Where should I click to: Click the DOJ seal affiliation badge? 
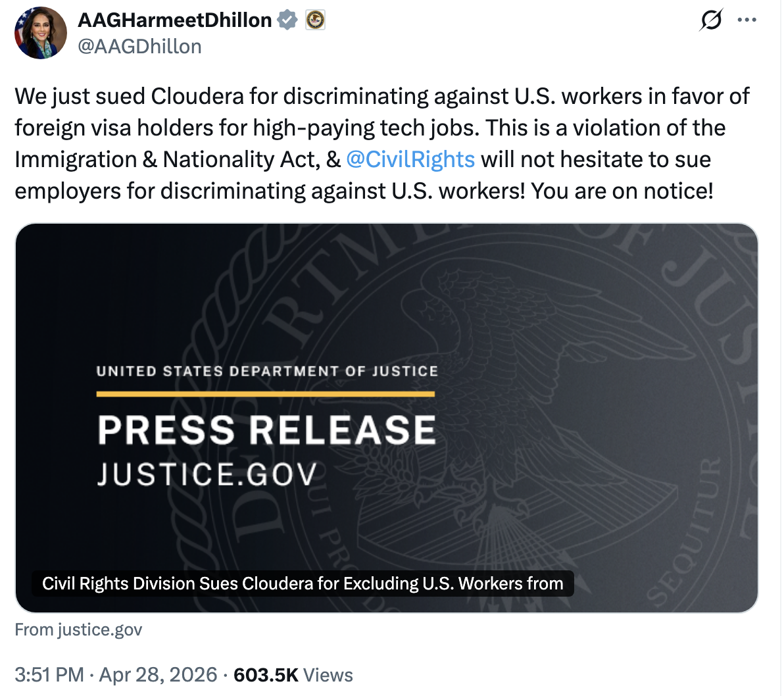coord(316,20)
